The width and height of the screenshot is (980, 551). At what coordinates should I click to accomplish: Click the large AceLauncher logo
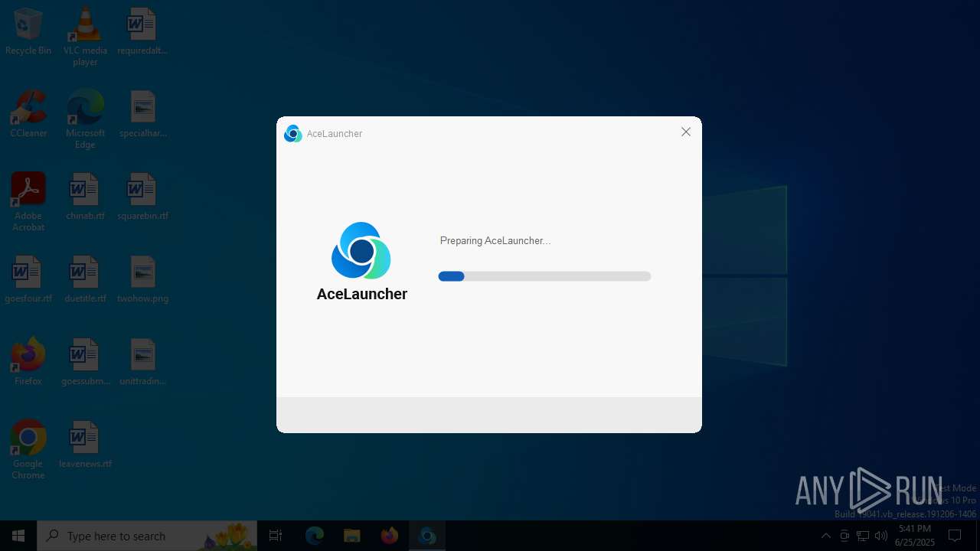361,251
